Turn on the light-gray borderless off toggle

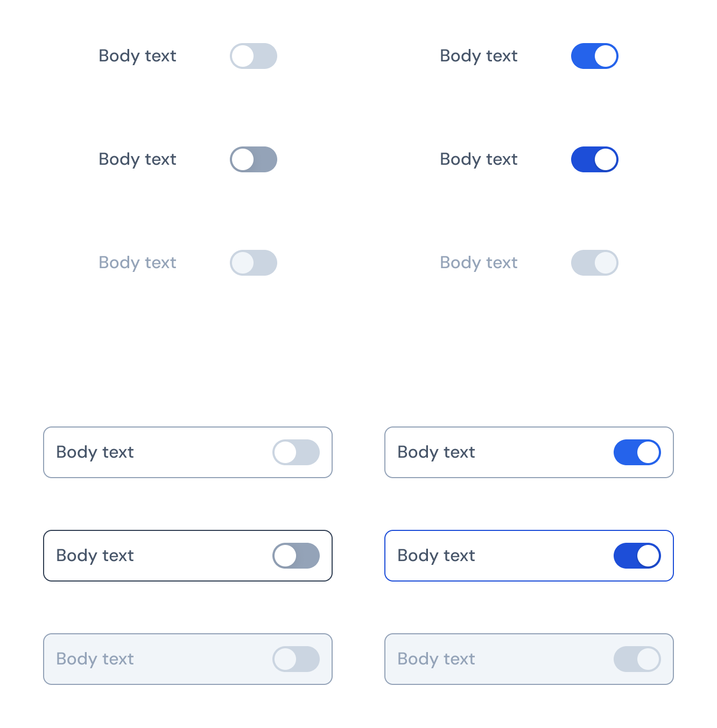coord(254,56)
